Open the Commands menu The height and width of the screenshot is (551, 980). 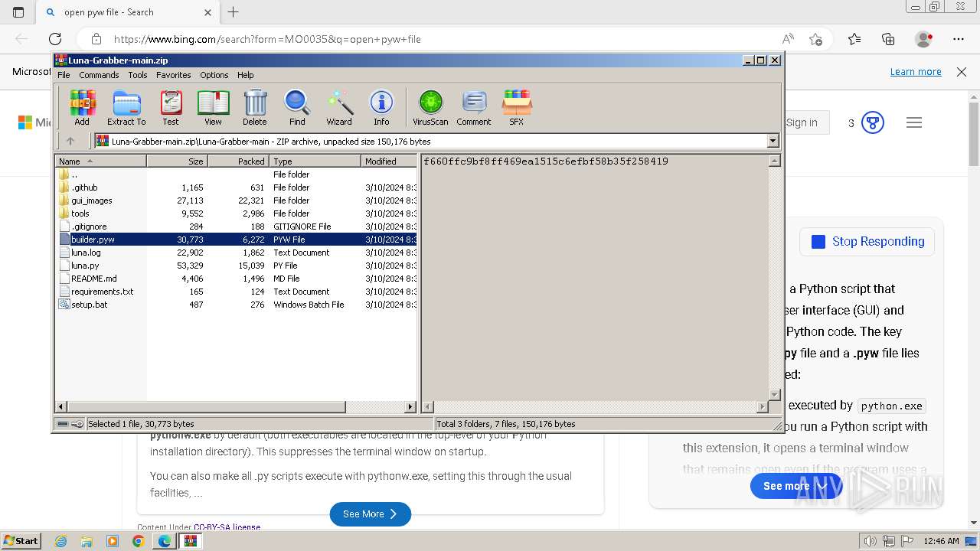click(x=99, y=75)
